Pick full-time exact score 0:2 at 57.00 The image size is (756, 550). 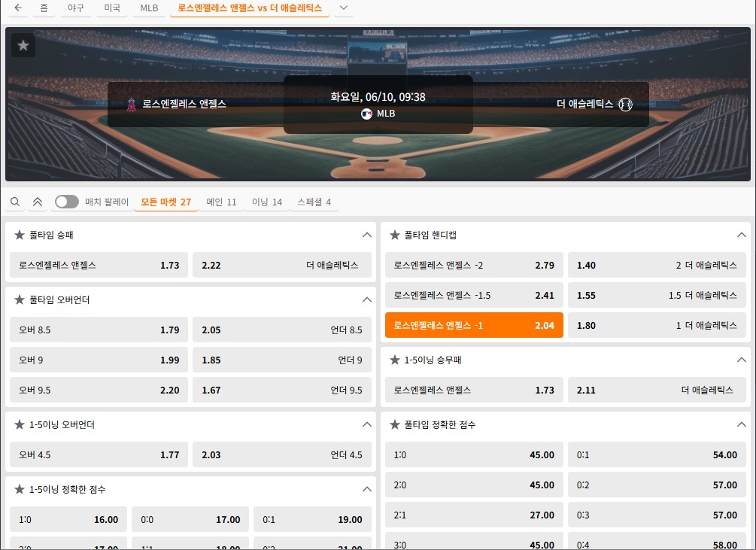(x=657, y=485)
